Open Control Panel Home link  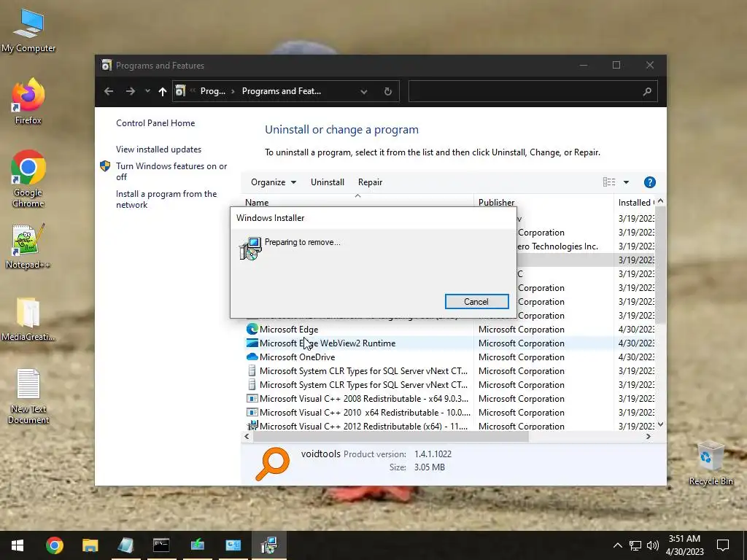coord(155,122)
